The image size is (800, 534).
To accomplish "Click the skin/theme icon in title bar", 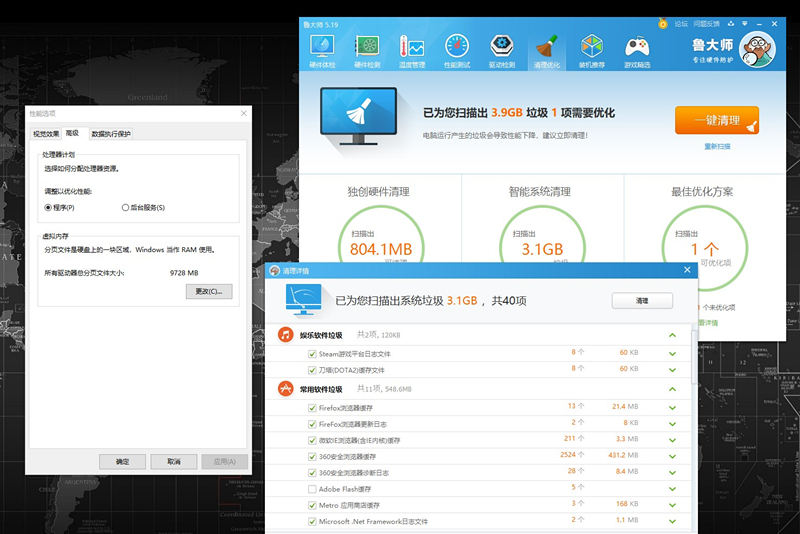I will (731, 23).
